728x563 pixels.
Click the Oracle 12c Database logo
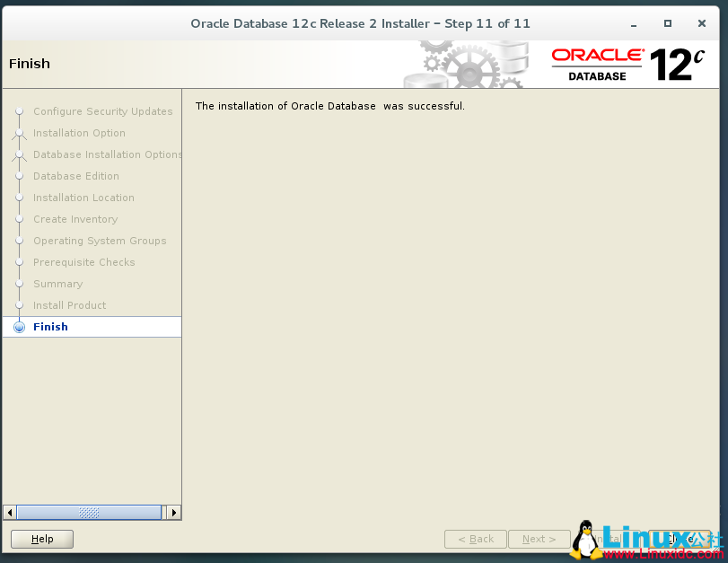(629, 64)
